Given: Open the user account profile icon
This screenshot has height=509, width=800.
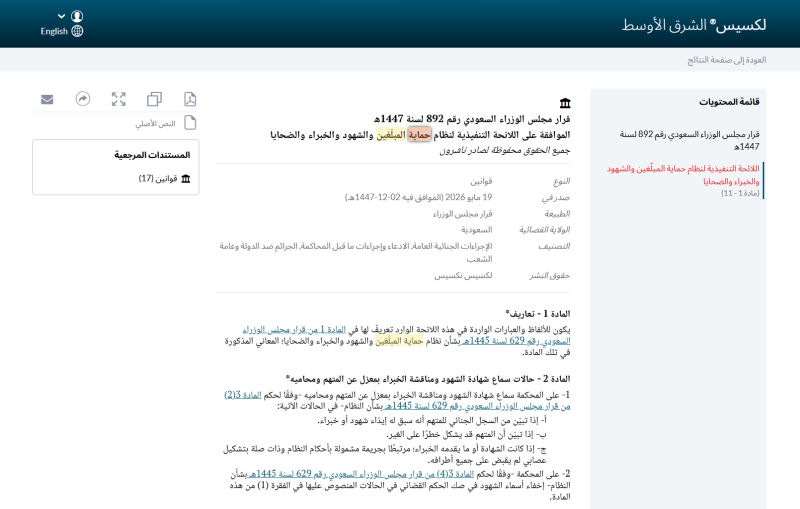Looking at the screenshot, I should click(77, 16).
